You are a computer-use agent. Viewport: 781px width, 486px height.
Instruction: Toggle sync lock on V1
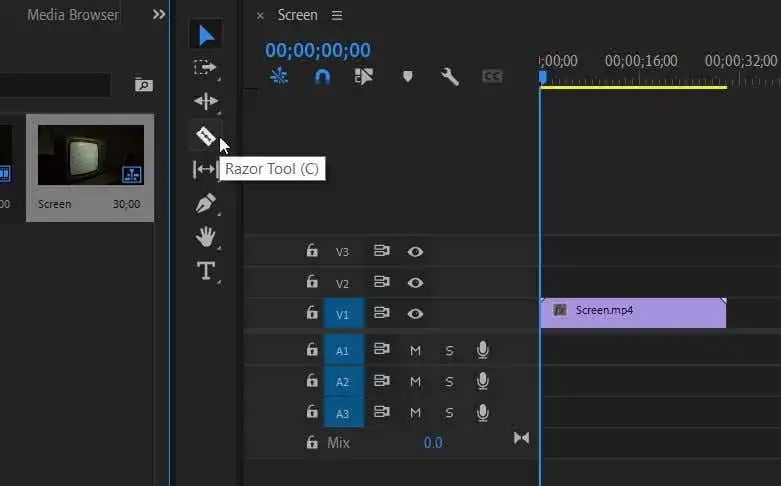click(x=382, y=313)
